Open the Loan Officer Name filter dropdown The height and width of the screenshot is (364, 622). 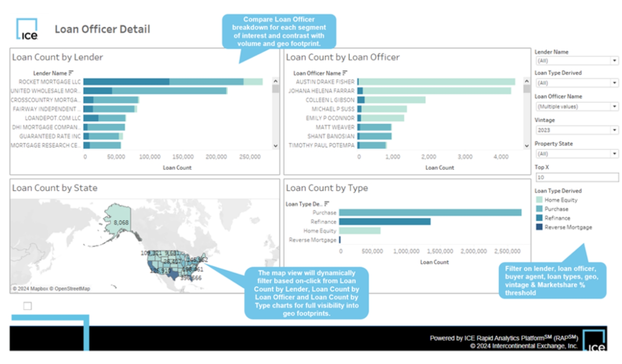click(577, 107)
